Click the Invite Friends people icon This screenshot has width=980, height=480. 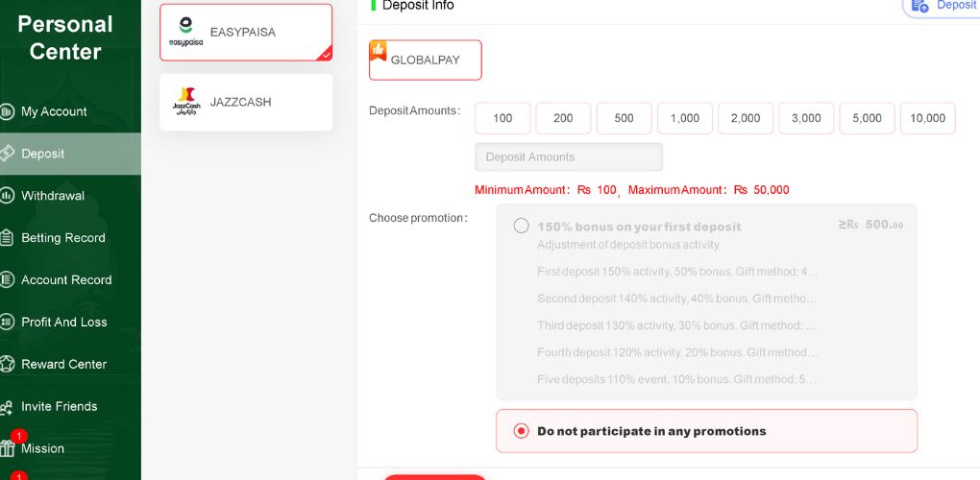click(7, 407)
